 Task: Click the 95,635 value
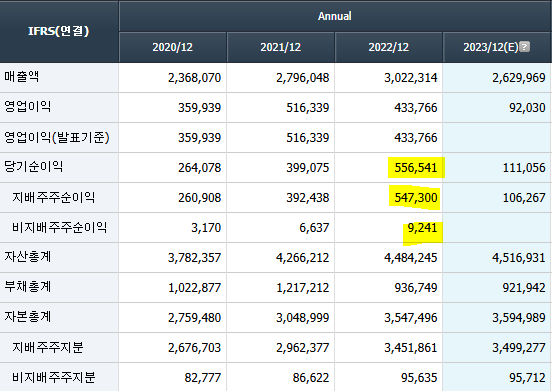pos(419,378)
